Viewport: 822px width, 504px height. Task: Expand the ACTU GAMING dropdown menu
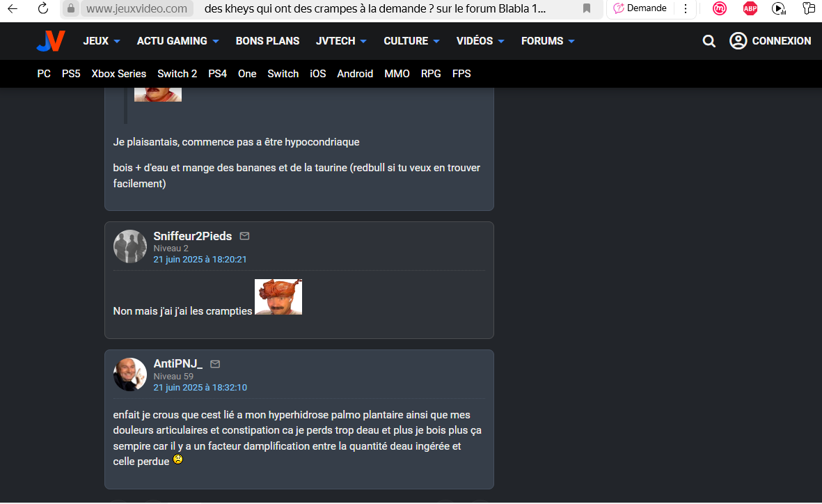pos(177,41)
